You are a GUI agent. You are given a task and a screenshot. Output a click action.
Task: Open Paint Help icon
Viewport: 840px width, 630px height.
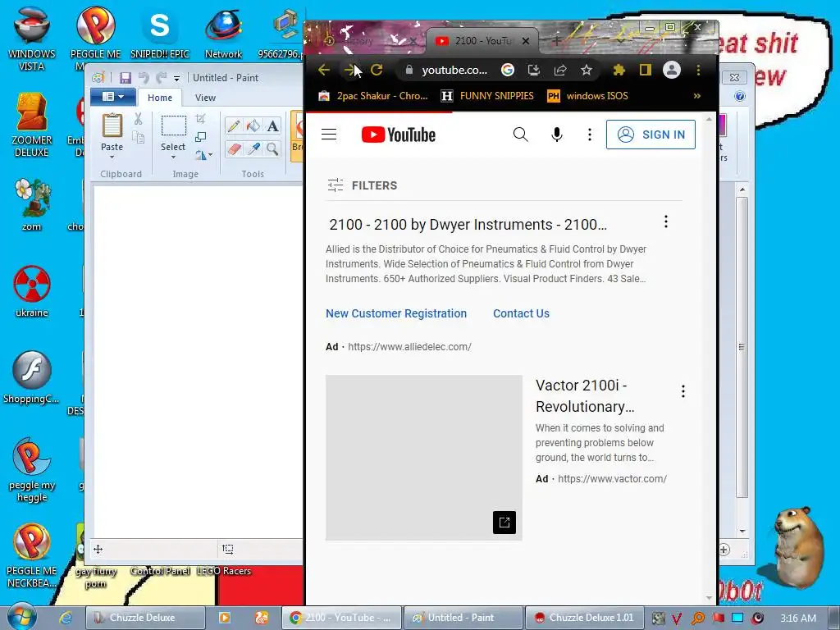pos(740,97)
